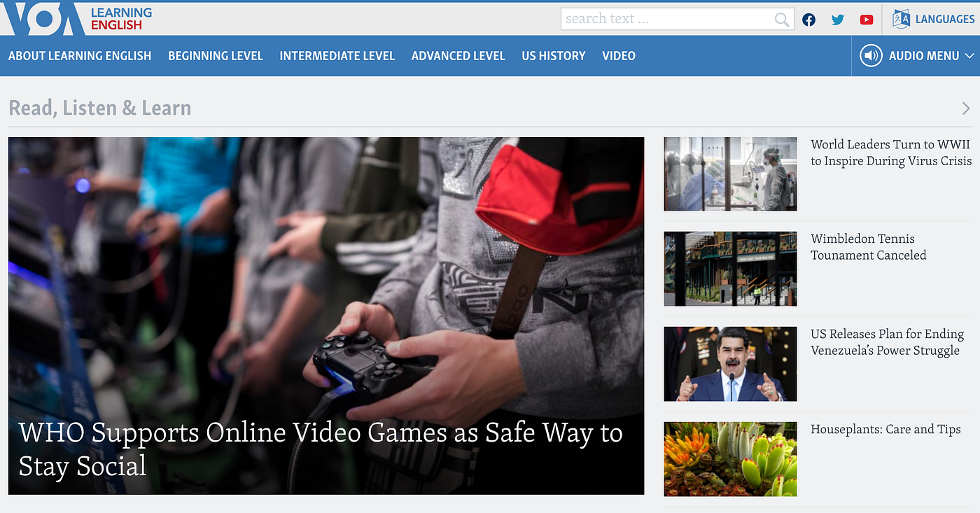Open the VOA Facebook page icon
Image resolution: width=980 pixels, height=513 pixels.
(809, 20)
